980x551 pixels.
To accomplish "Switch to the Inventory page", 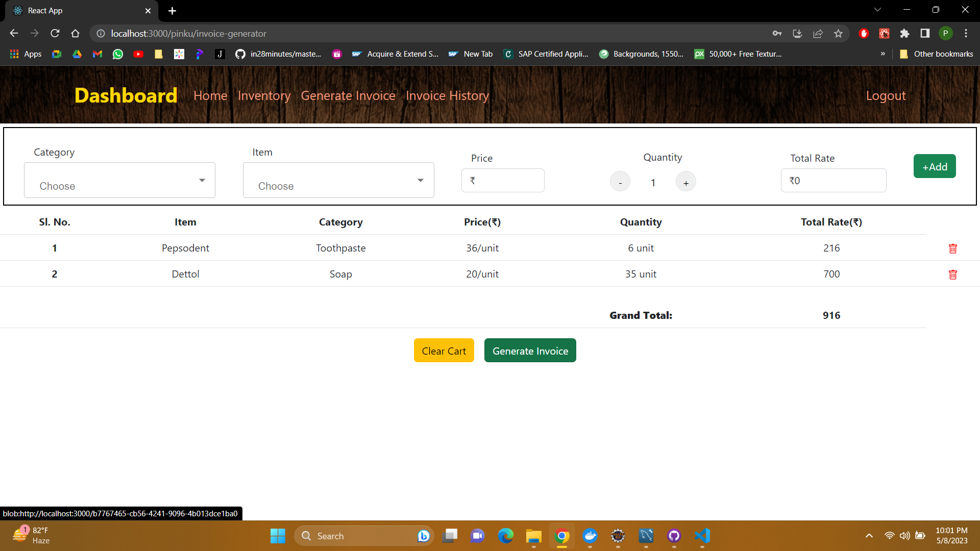I will click(x=264, y=95).
